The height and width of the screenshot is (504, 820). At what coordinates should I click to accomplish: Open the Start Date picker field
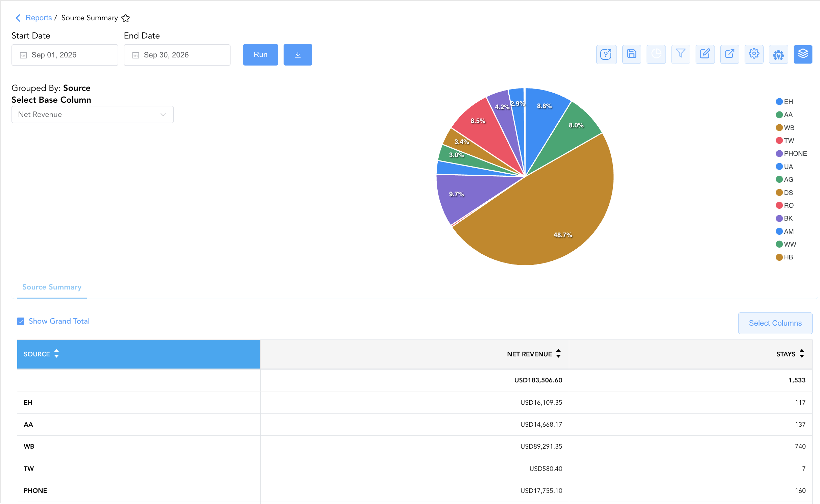coord(65,55)
